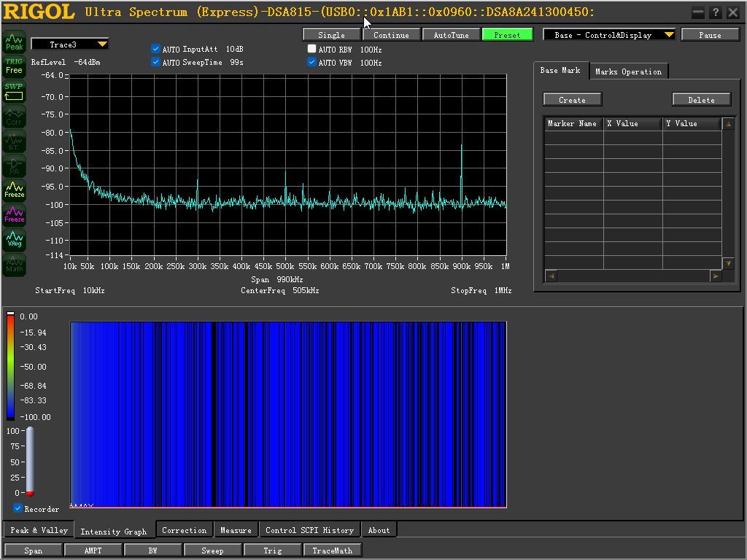Disable AUTO VBW checkbox
747x560 pixels.
[311, 62]
